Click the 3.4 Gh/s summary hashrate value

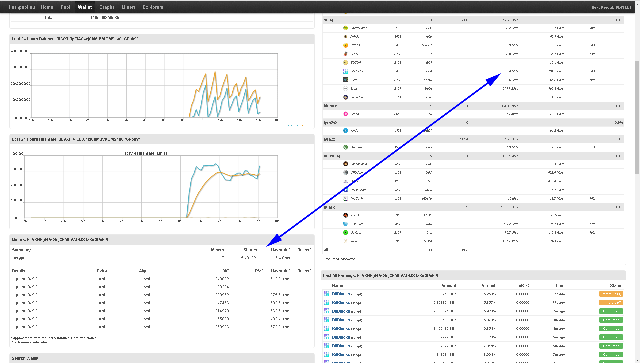click(x=283, y=258)
